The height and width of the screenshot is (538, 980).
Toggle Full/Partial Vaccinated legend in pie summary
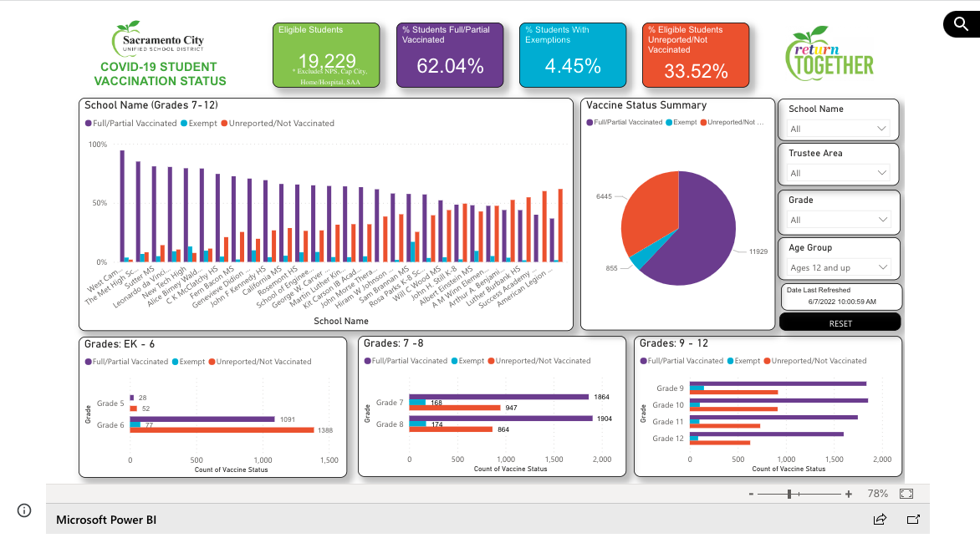(625, 123)
